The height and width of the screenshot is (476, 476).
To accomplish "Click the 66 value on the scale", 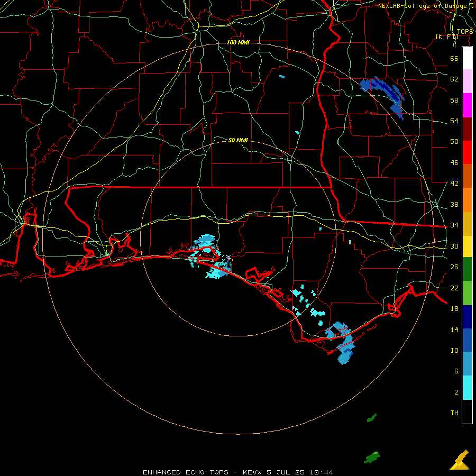I will point(454,58).
